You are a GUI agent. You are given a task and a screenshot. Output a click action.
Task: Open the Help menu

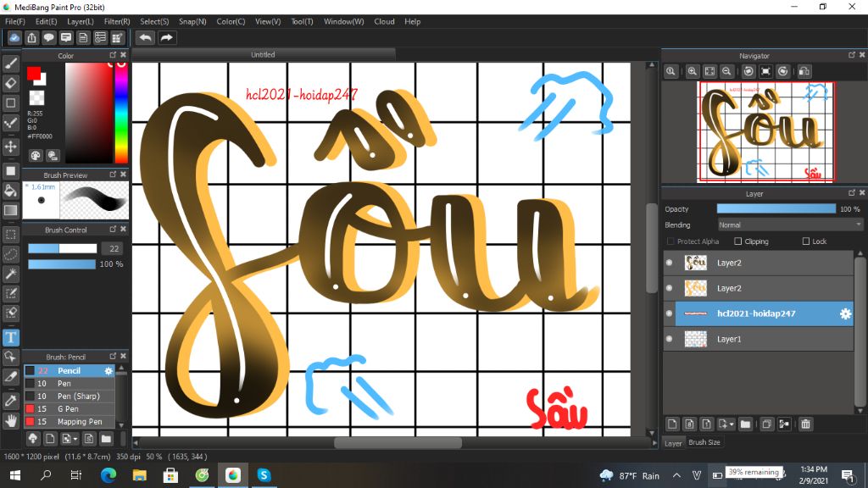click(413, 21)
